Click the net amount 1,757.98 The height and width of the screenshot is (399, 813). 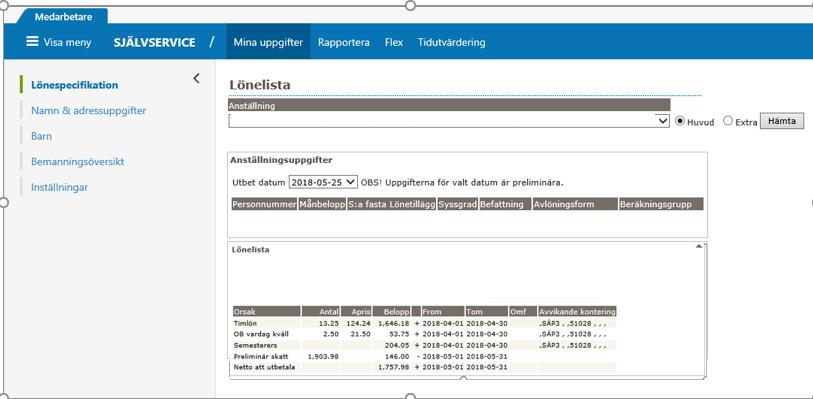(x=394, y=367)
